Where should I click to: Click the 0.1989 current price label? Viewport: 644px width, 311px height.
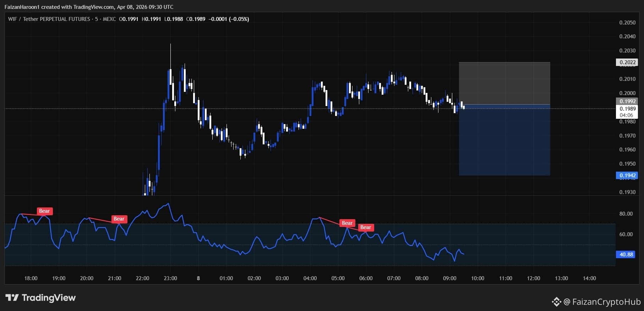click(x=627, y=109)
